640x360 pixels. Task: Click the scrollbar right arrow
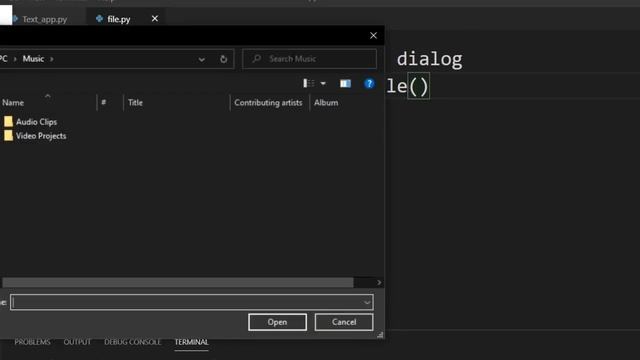pyautogui.click(x=379, y=282)
